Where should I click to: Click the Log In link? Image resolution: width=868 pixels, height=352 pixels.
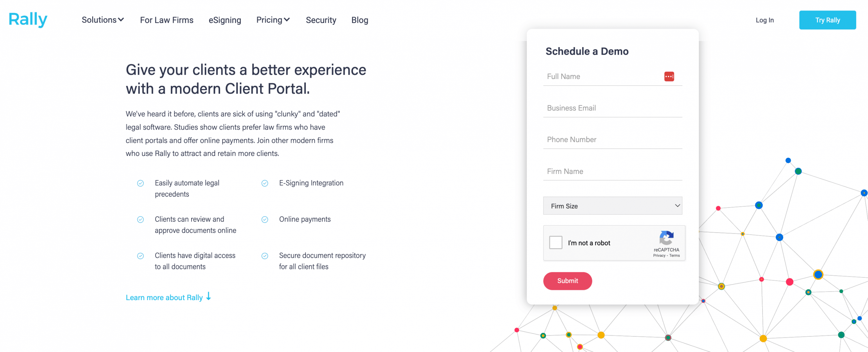coord(765,20)
